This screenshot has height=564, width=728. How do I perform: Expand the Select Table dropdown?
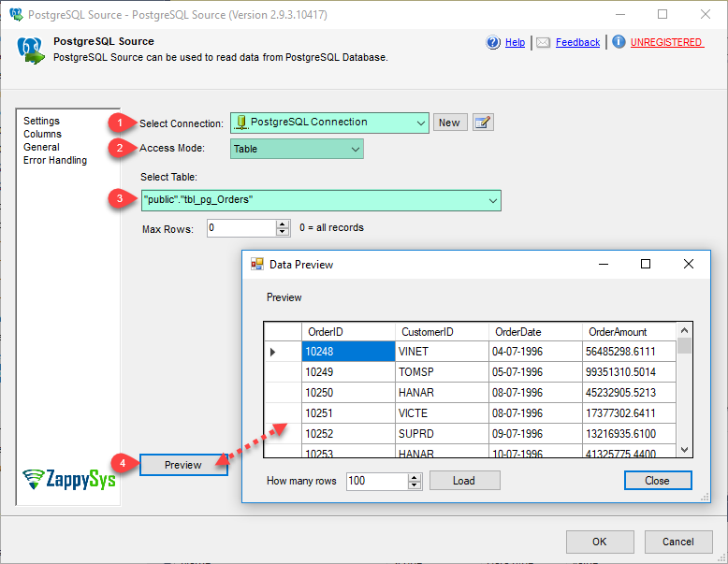coord(492,200)
